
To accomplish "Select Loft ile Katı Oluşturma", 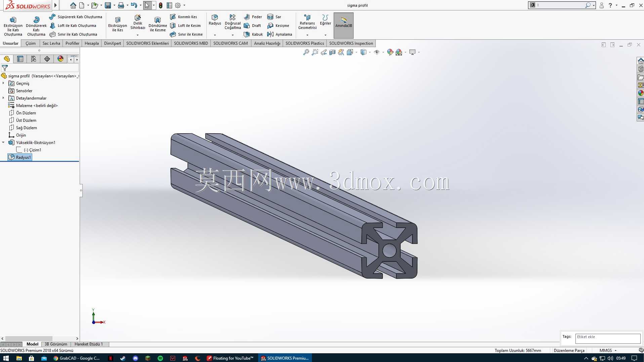I will click(x=73, y=26).
